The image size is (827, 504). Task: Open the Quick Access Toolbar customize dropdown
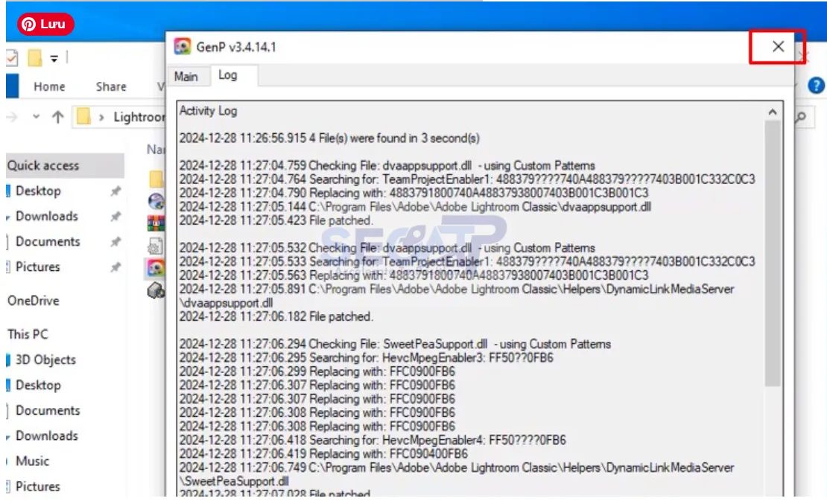(54, 59)
